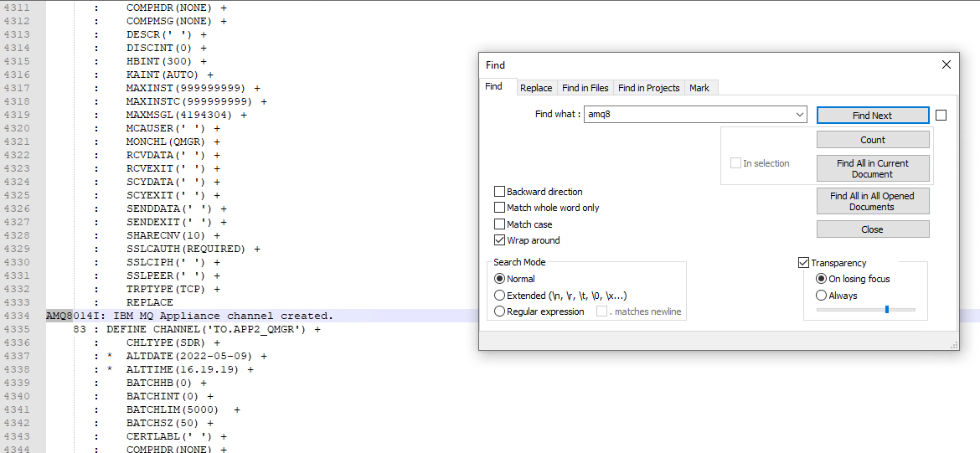Viewport: 980px width, 453px height.
Task: Click the CERTLABL(' ') line
Action: [x=176, y=437]
